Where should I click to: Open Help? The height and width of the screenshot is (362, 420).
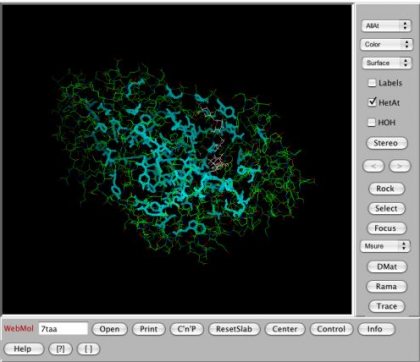tap(23, 349)
